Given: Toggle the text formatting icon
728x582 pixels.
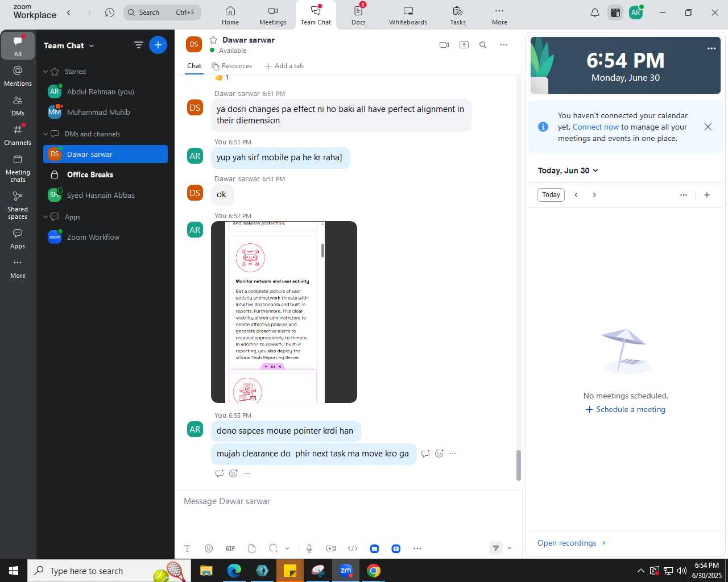Looking at the screenshot, I should tap(187, 548).
